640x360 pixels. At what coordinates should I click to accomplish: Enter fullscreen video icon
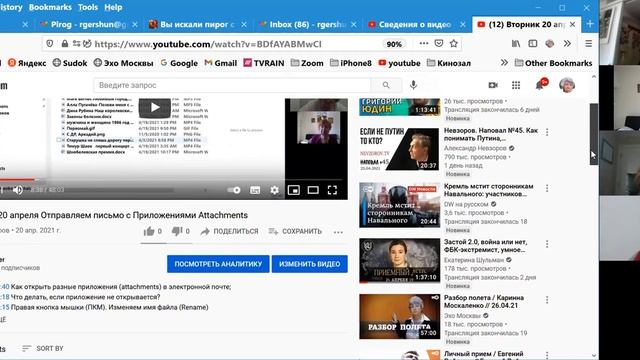point(332,190)
